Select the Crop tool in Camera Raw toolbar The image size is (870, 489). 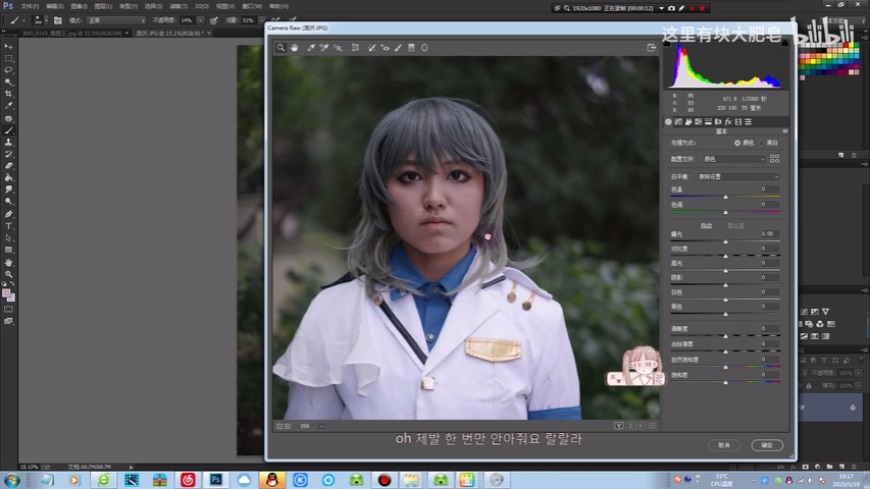(x=355, y=47)
